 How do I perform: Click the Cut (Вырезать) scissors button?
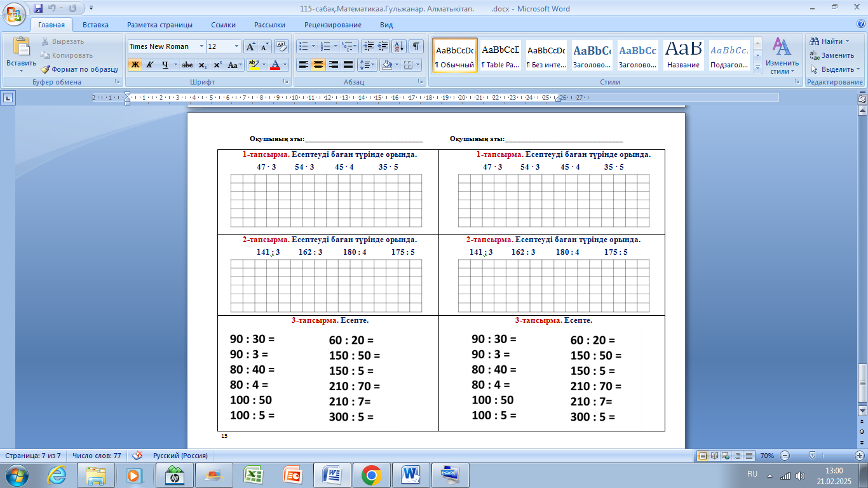(63, 41)
